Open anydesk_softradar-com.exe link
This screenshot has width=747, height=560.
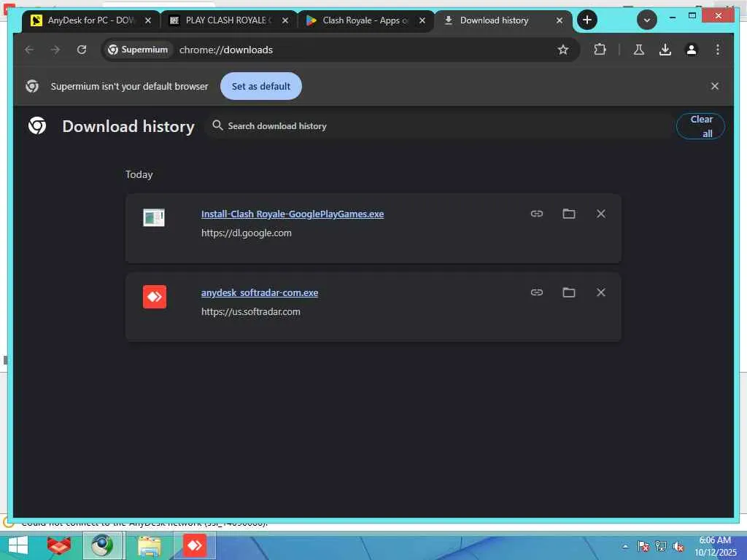click(x=260, y=292)
